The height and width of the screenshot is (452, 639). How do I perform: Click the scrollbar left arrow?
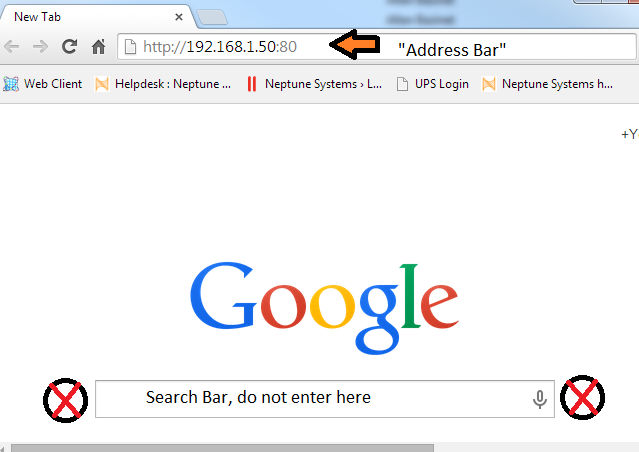[x=2, y=449]
